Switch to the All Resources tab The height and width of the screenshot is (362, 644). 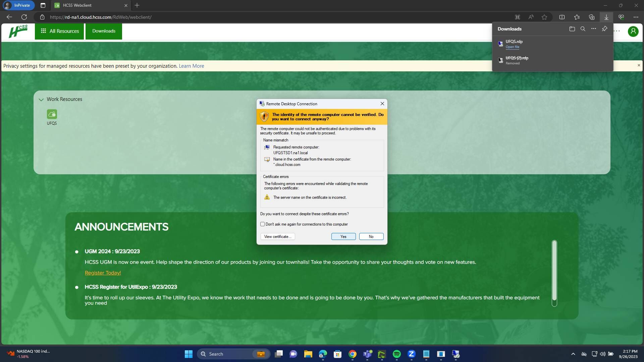(59, 31)
